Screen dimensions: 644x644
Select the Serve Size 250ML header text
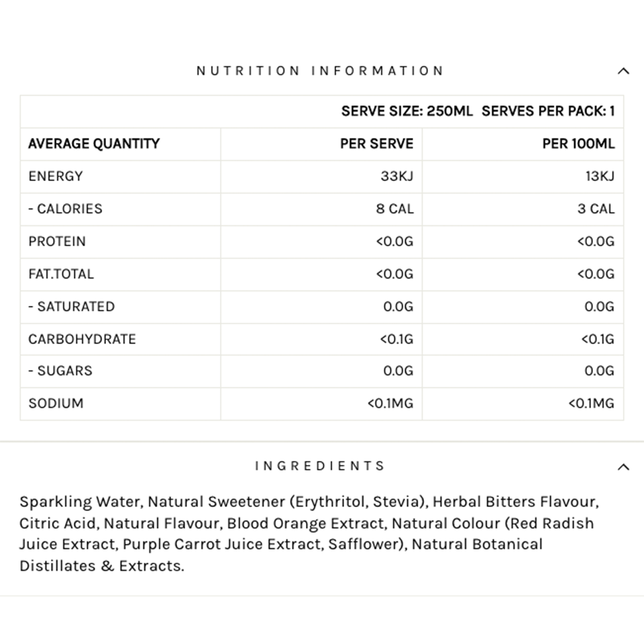click(x=407, y=111)
